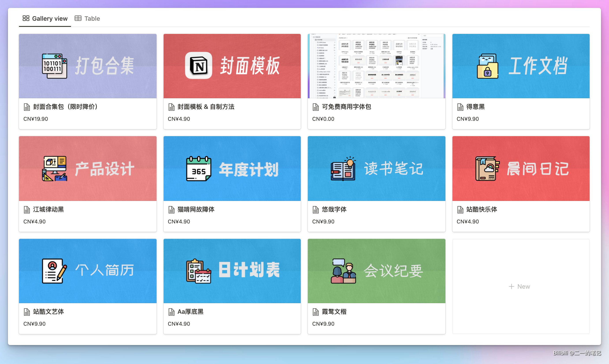Switch to the Gallery view tab
The height and width of the screenshot is (364, 609).
point(45,18)
